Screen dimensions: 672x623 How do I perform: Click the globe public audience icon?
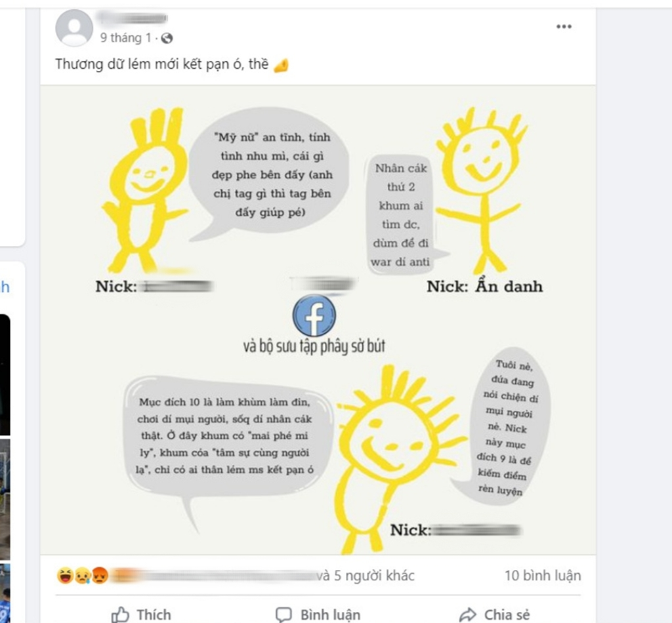coord(167,39)
